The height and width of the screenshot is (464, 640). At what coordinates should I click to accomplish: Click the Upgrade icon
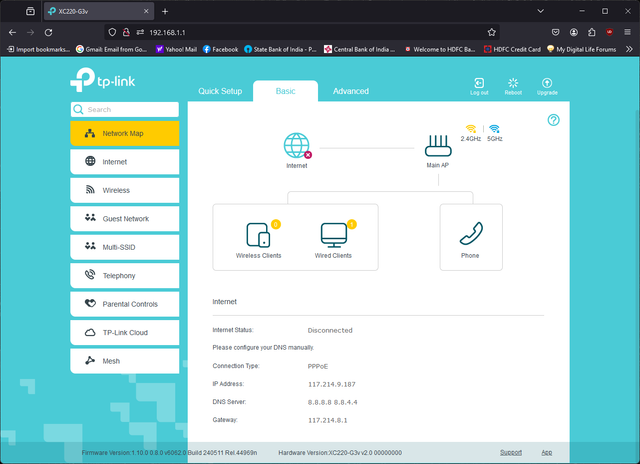547,85
